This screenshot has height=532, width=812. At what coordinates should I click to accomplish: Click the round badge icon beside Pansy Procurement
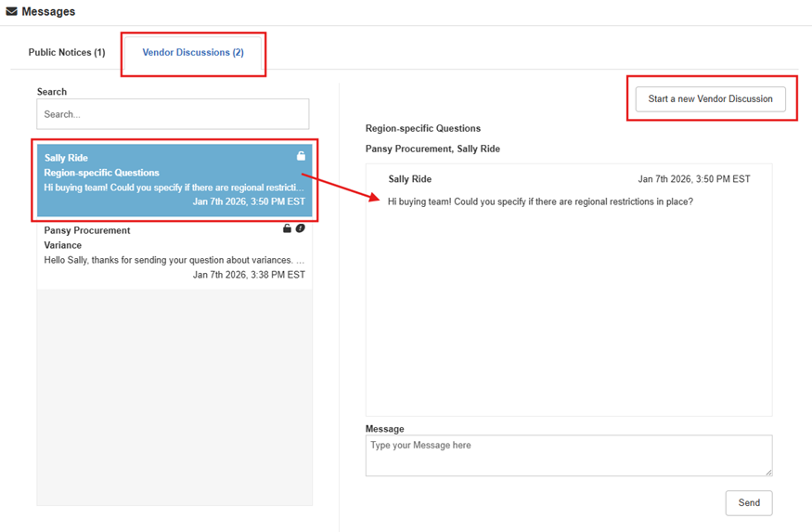[x=301, y=228]
